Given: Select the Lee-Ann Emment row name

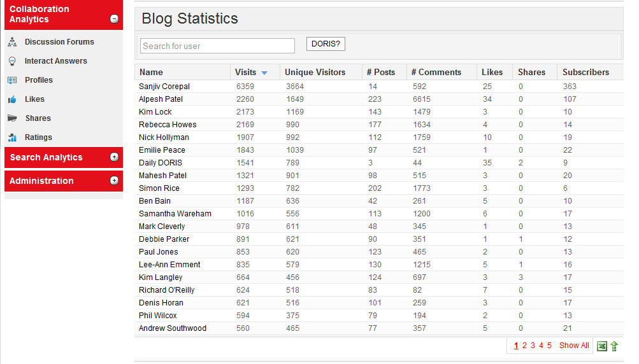Looking at the screenshot, I should pyautogui.click(x=169, y=264).
